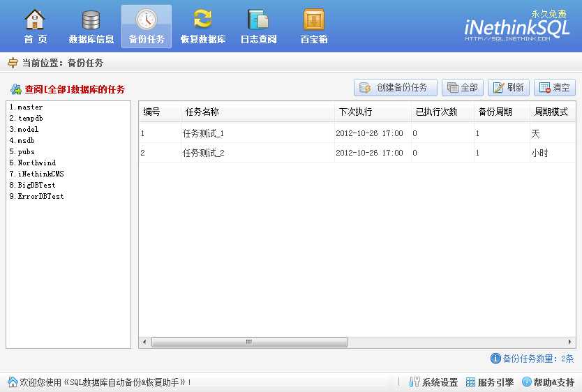Select task row 任务测试_1
582x392 pixels.
(x=357, y=133)
